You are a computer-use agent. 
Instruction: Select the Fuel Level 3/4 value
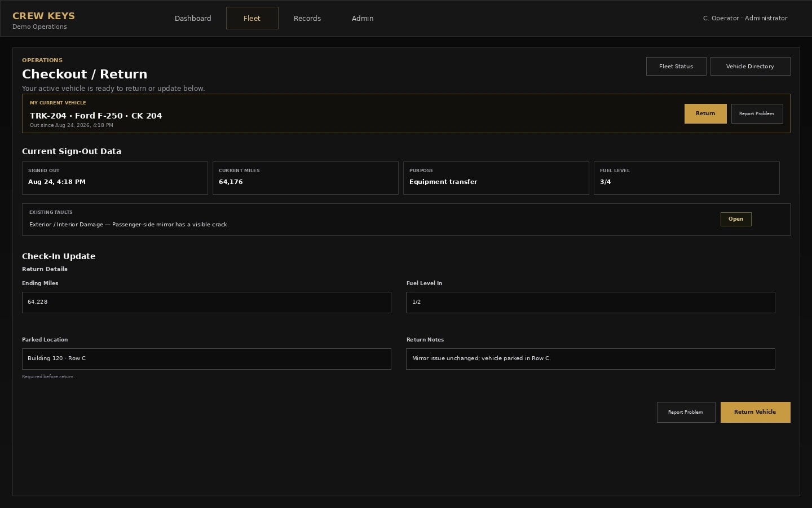[605, 182]
